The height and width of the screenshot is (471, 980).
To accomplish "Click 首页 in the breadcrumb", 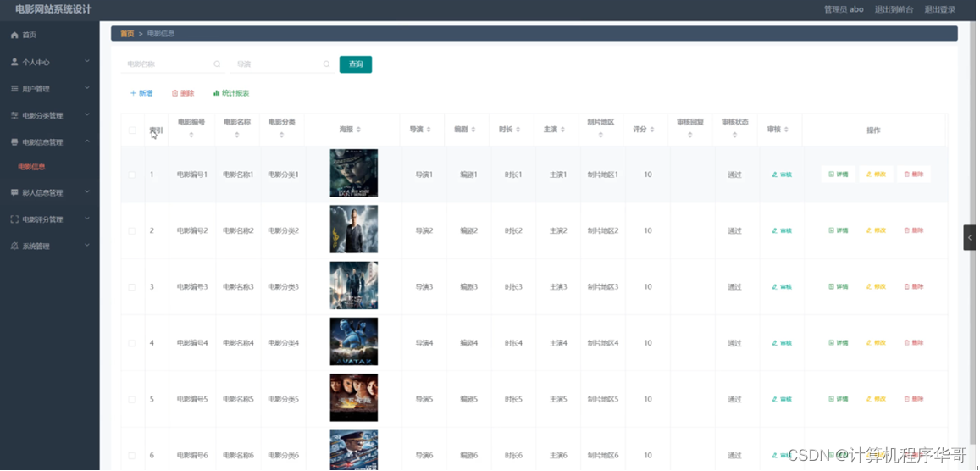I will [127, 34].
